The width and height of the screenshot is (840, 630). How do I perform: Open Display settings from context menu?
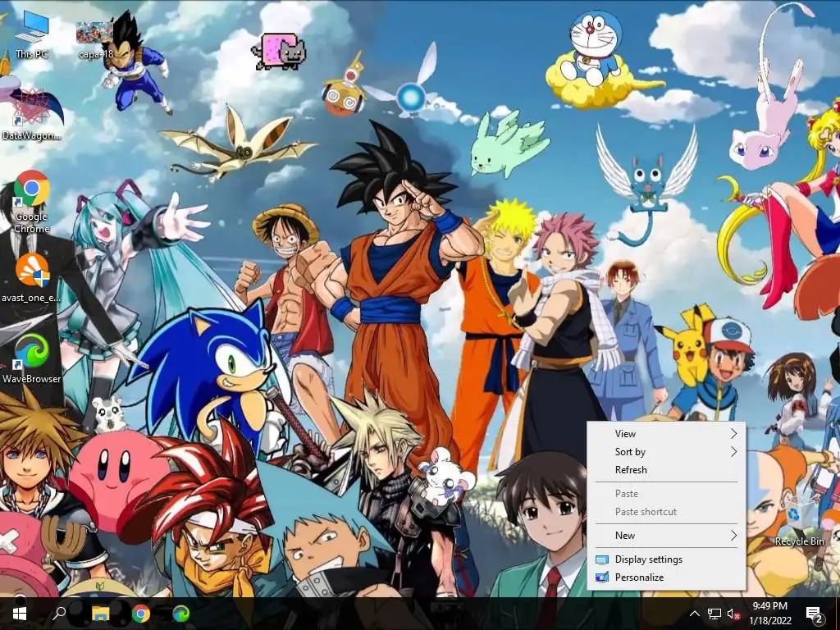point(666,559)
